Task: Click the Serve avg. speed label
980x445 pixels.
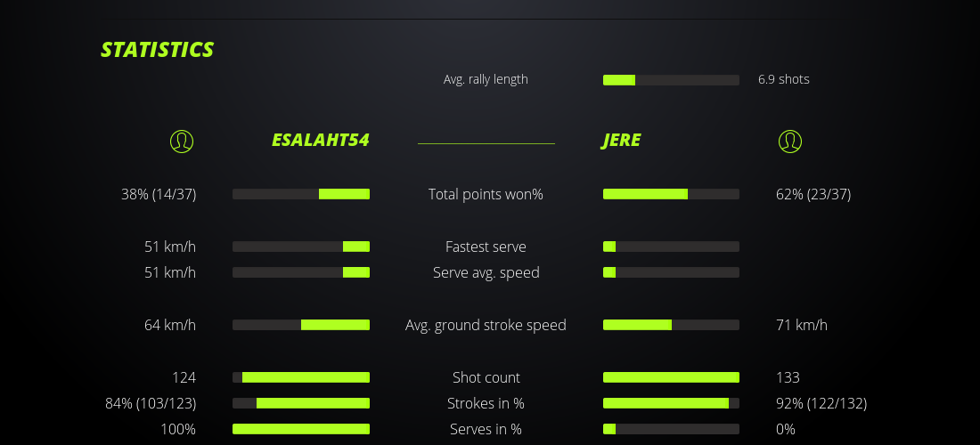Action: point(486,272)
